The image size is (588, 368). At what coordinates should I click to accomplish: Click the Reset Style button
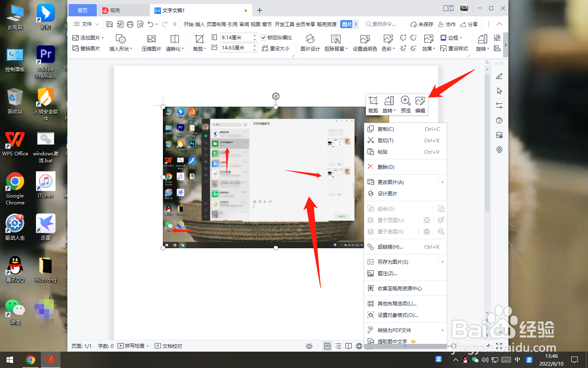pos(454,48)
